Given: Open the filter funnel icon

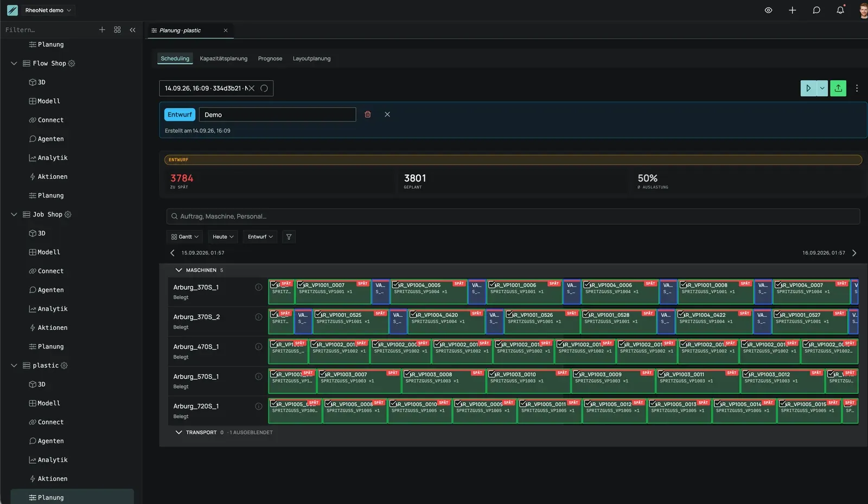Looking at the screenshot, I should tap(289, 237).
